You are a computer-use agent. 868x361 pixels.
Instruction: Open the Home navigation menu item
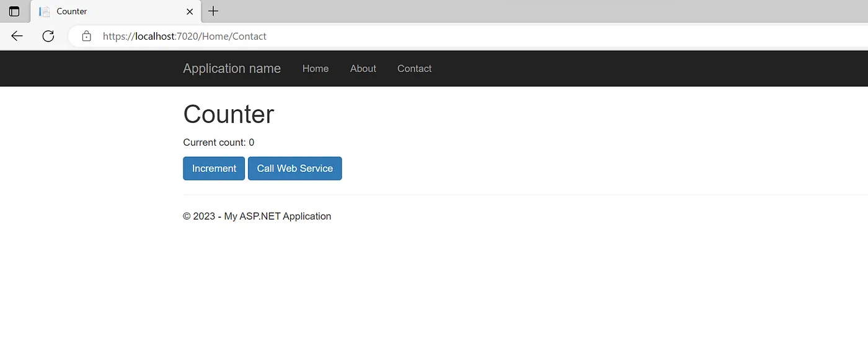pyautogui.click(x=316, y=68)
